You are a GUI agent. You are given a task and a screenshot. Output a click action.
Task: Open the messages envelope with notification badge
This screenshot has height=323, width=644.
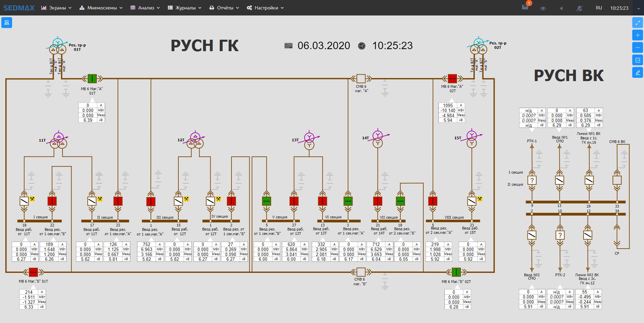coord(525,7)
